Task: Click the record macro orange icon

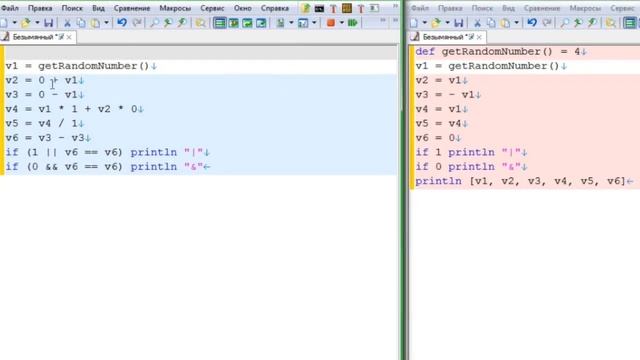Action: pos(331,23)
